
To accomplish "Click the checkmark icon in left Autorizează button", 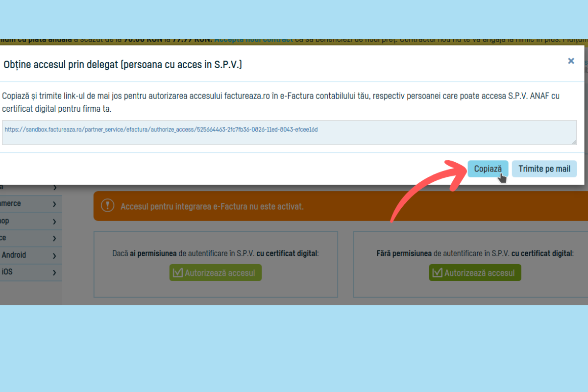I will [x=177, y=273].
